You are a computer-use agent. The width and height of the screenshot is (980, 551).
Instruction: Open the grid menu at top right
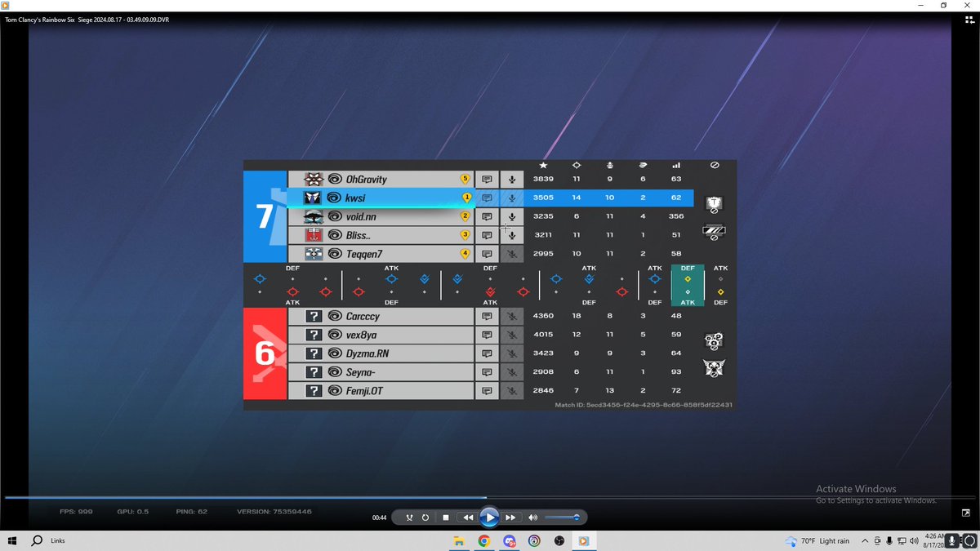pos(969,19)
